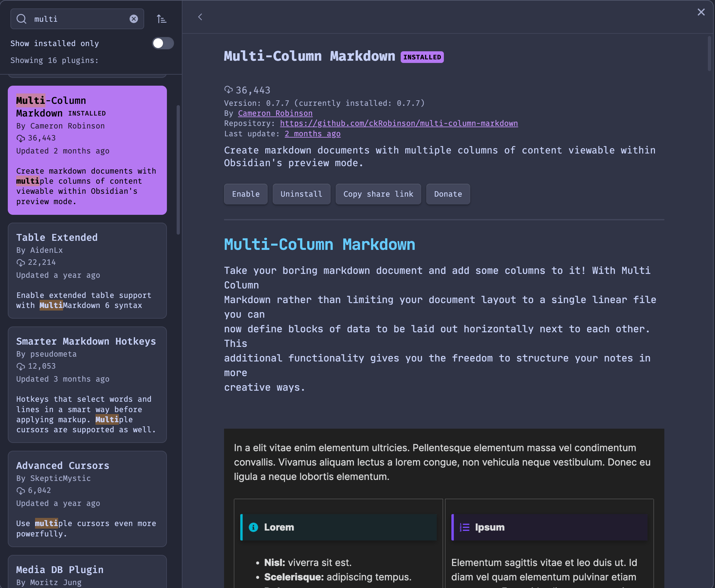Click the Lorem callout info icon

[x=254, y=527]
